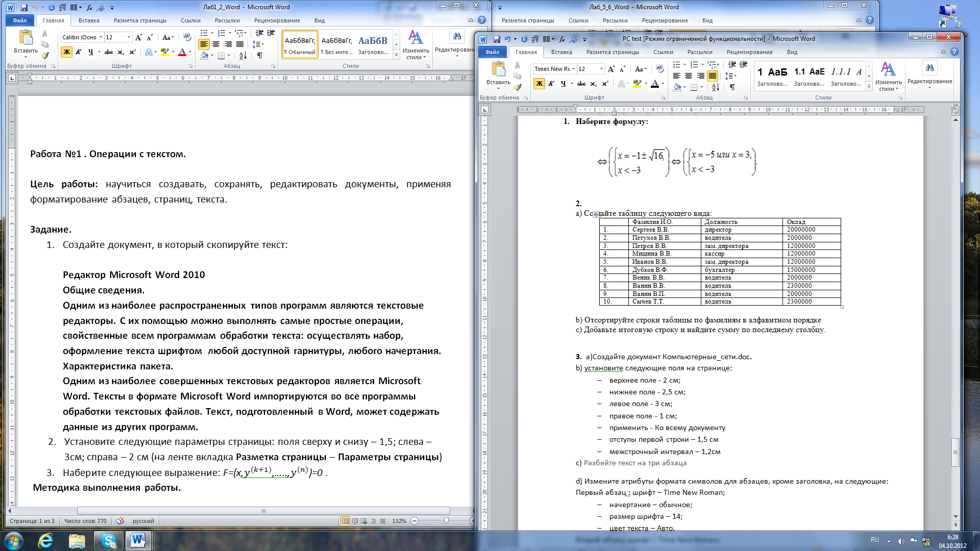Toggle justify alignment in PC test window
The width and height of the screenshot is (980, 551).
[713, 76]
